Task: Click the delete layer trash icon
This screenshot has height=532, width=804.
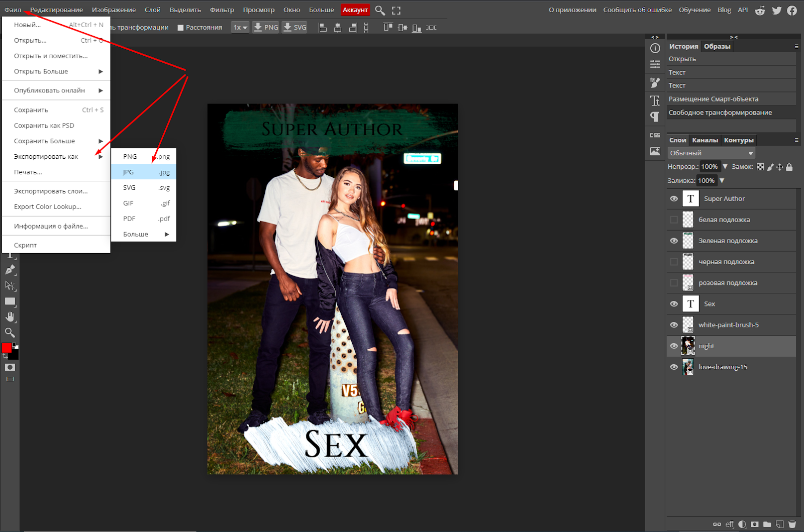Action: [x=792, y=524]
